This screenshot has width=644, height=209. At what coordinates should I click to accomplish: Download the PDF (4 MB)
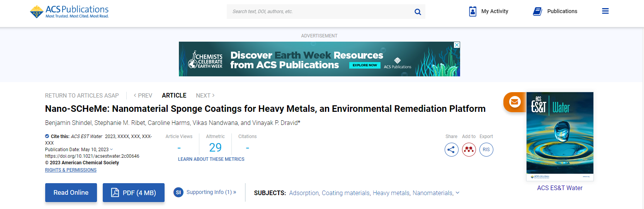134,192
